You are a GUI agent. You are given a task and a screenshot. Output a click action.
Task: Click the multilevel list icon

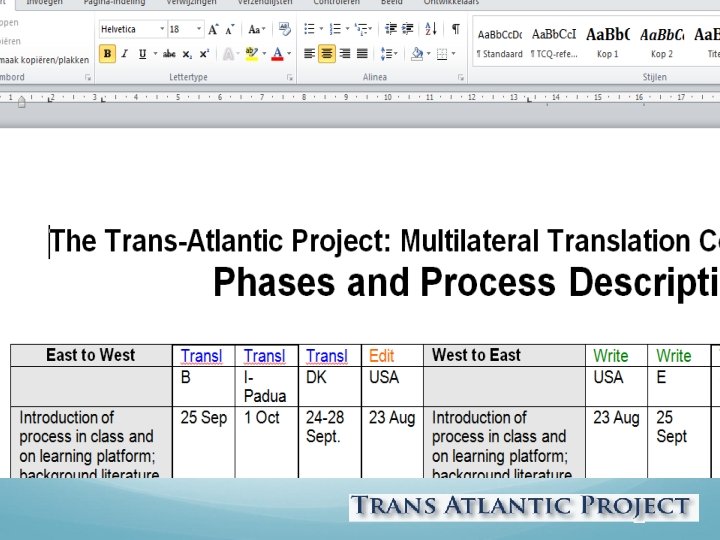pos(361,29)
